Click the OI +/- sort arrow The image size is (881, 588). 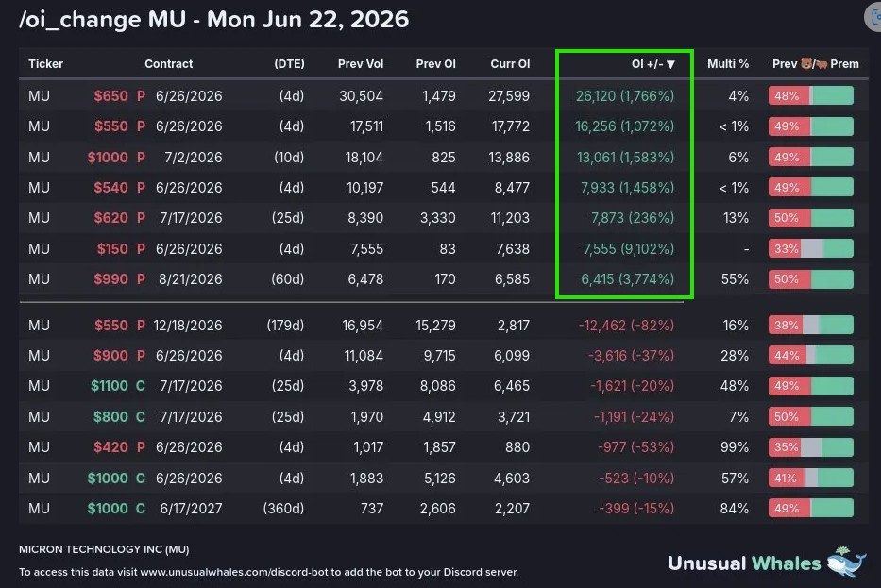pos(670,64)
